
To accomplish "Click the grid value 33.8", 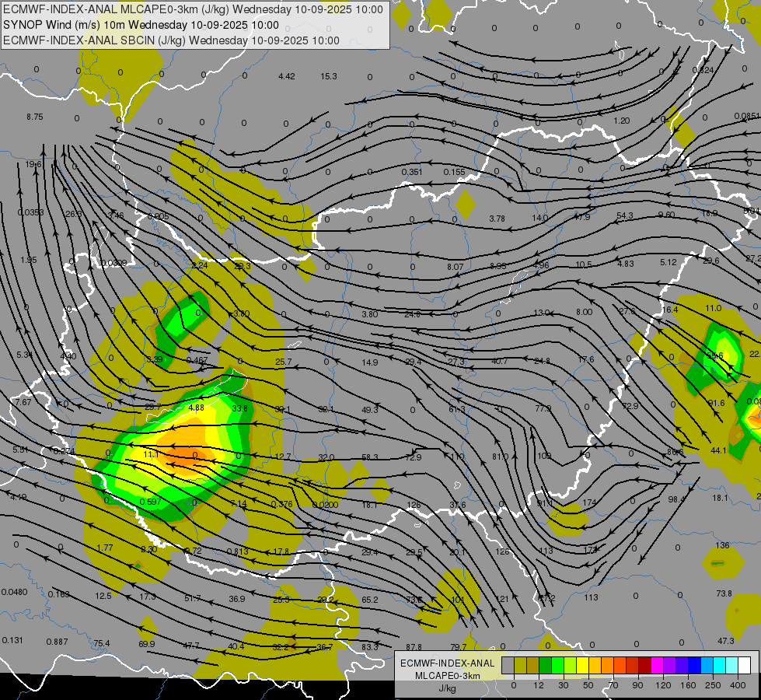I will tap(239, 408).
